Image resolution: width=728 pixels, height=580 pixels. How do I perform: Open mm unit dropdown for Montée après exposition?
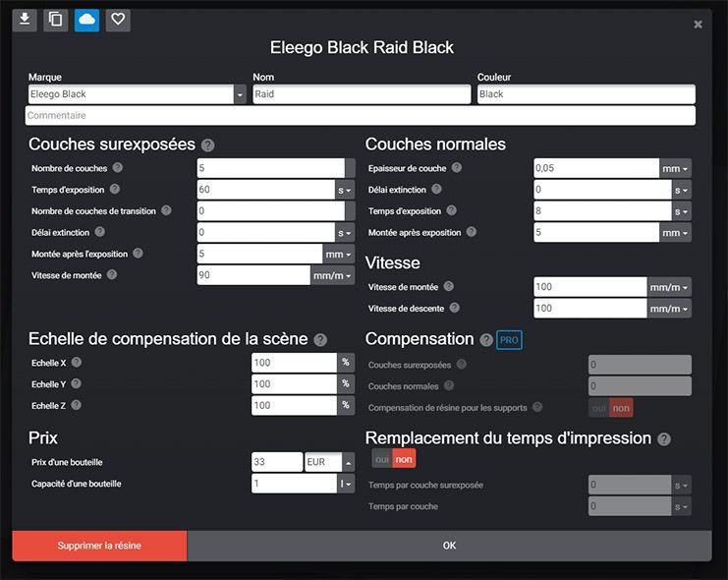[676, 232]
